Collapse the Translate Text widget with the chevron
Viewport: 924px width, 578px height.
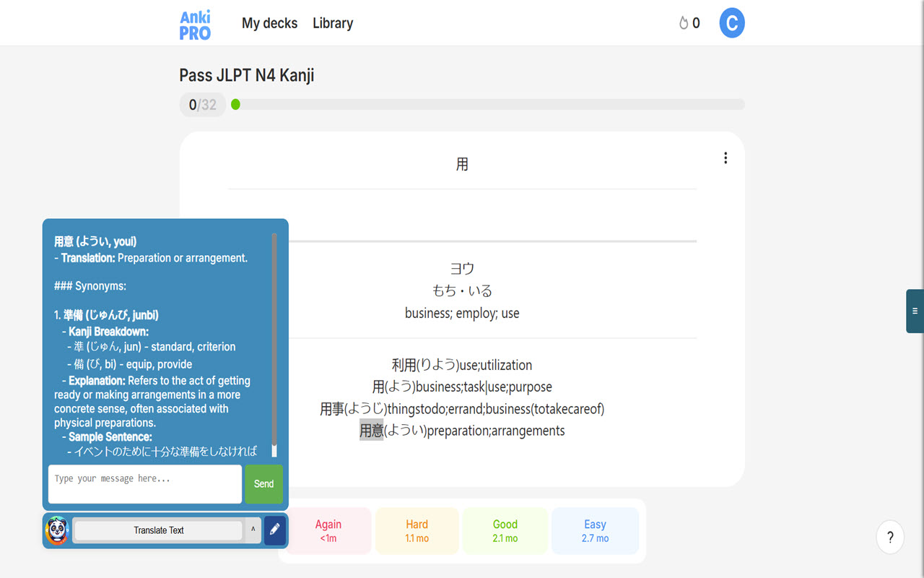pyautogui.click(x=252, y=530)
